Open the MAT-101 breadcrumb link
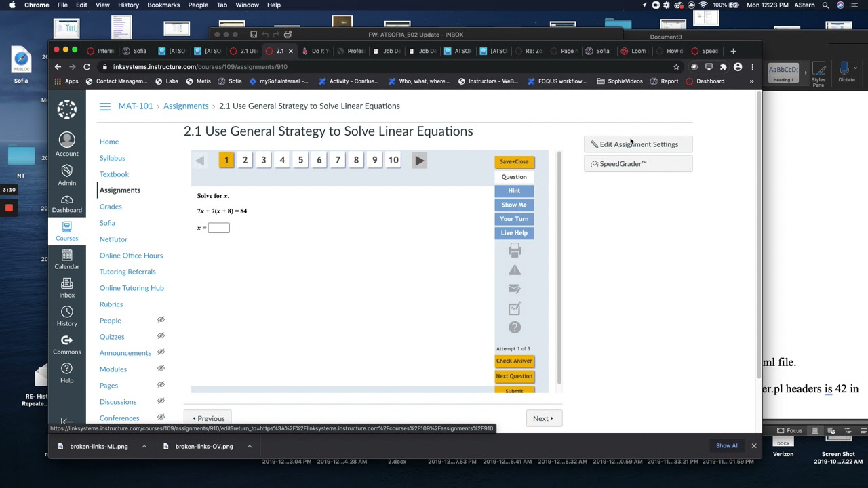868x488 pixels. (136, 106)
